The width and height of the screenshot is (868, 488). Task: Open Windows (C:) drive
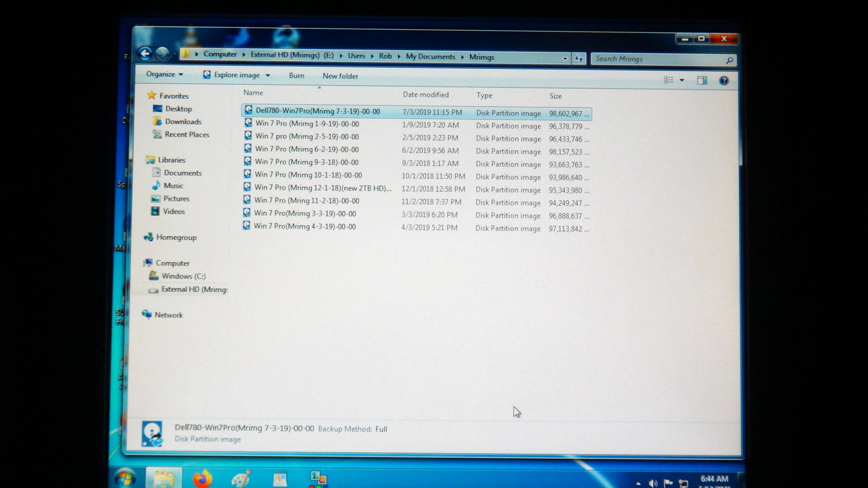(x=184, y=276)
